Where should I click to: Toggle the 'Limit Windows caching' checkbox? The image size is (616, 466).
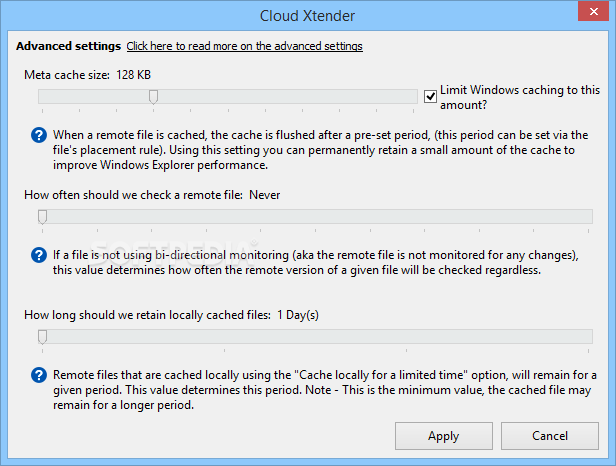[x=430, y=96]
